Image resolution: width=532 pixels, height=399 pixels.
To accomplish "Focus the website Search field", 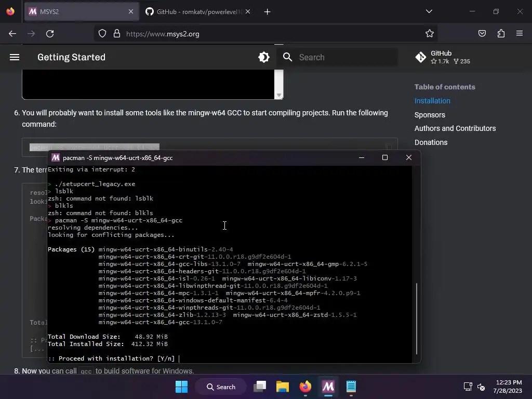I will pos(337,57).
